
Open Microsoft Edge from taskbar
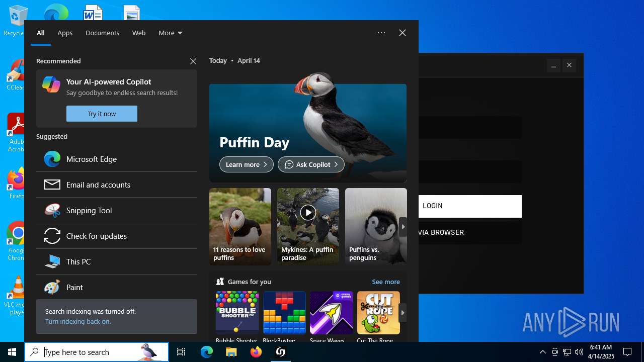coord(207,352)
